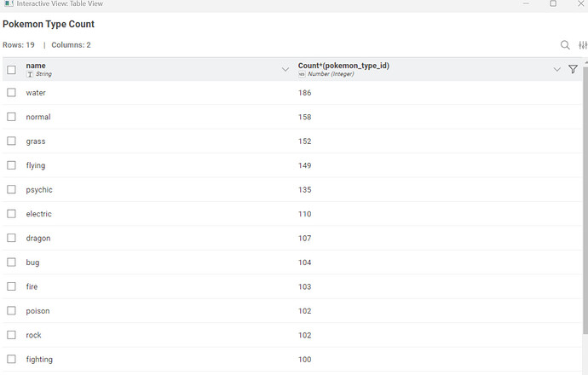Close the Interactive View window

(581, 4)
